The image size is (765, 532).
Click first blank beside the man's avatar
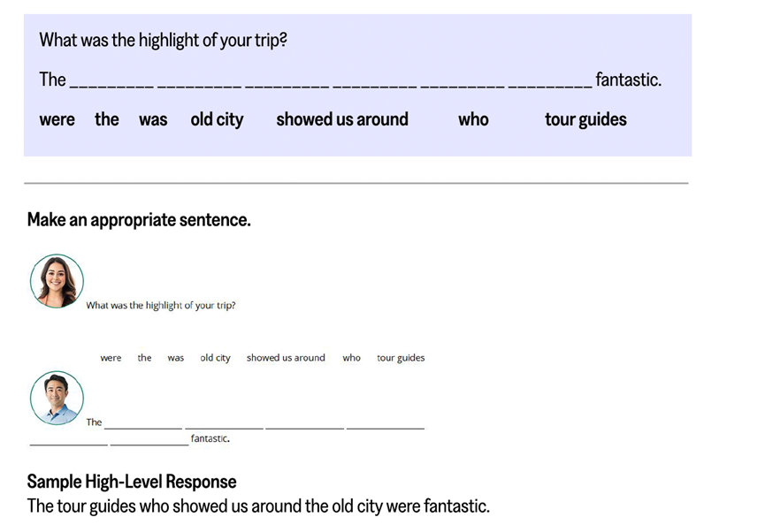click(143, 426)
